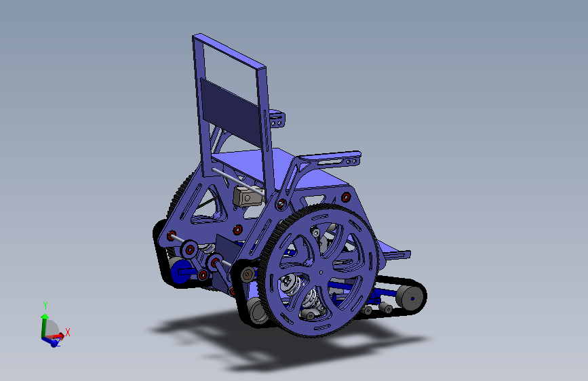This screenshot has height=381, width=588.
Task: Select the blue cylindrical motor at the rear
Action: tap(181, 270)
